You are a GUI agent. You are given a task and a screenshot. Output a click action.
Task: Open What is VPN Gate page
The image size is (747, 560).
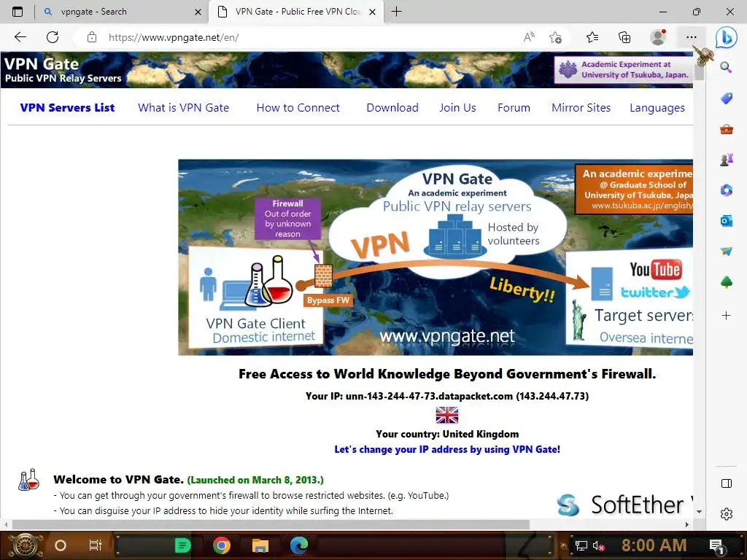(183, 108)
